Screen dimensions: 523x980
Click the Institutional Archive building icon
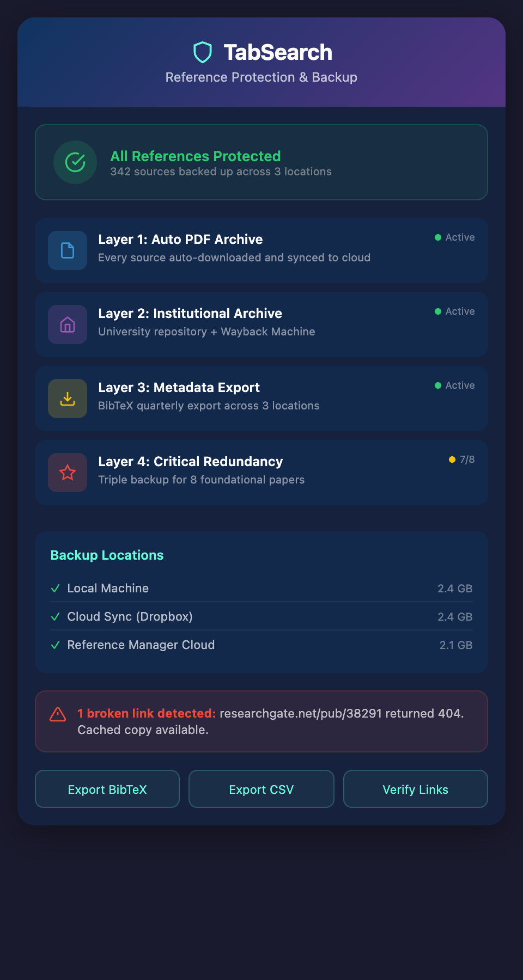(68, 324)
